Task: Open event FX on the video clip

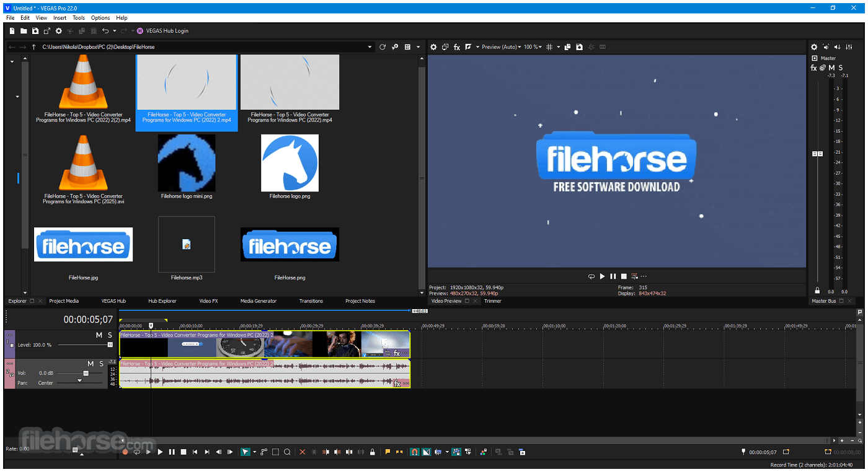Action: click(397, 353)
